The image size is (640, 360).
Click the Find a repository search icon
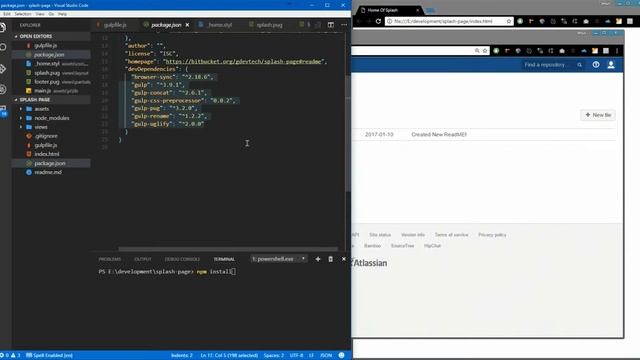pos(580,65)
